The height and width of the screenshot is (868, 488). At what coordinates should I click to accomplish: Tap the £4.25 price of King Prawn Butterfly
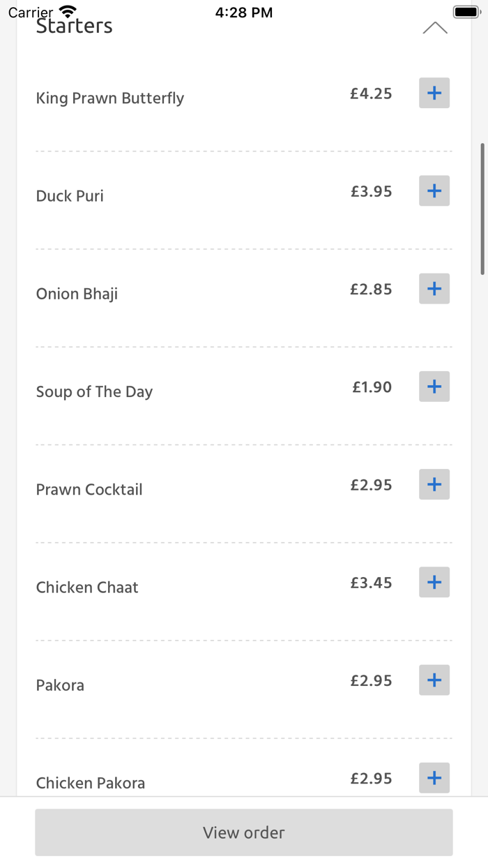371,93
